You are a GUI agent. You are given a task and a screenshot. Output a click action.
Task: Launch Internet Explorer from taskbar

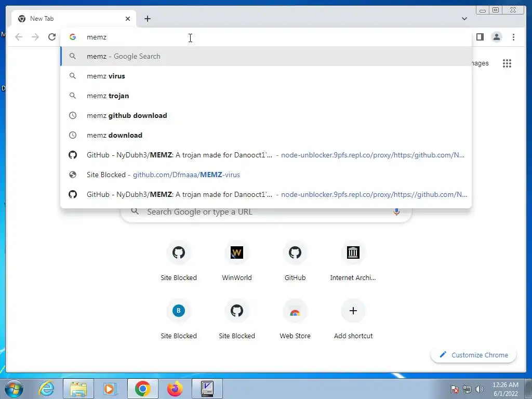(46, 389)
